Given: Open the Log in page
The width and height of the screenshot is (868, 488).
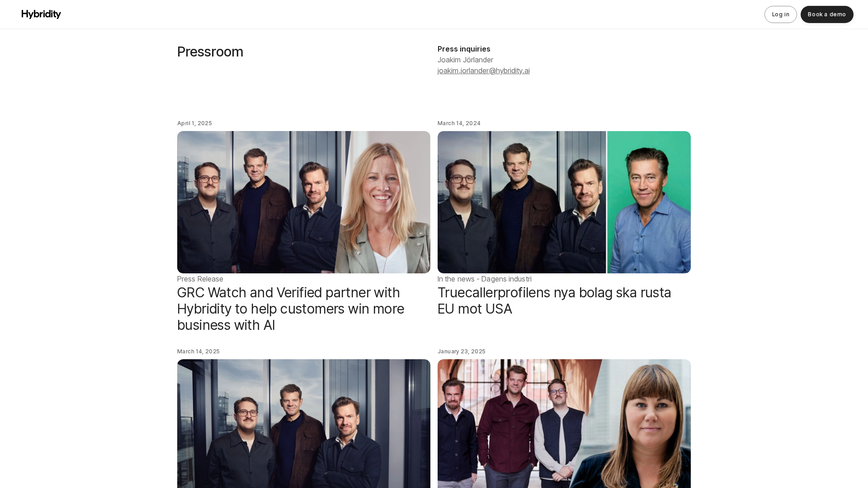Looking at the screenshot, I should [x=780, y=14].
